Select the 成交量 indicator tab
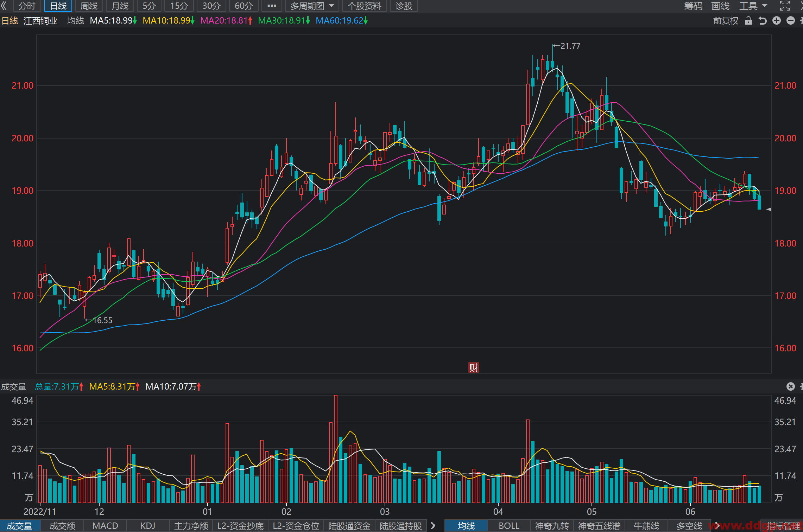This screenshot has width=803, height=532. click(20, 526)
